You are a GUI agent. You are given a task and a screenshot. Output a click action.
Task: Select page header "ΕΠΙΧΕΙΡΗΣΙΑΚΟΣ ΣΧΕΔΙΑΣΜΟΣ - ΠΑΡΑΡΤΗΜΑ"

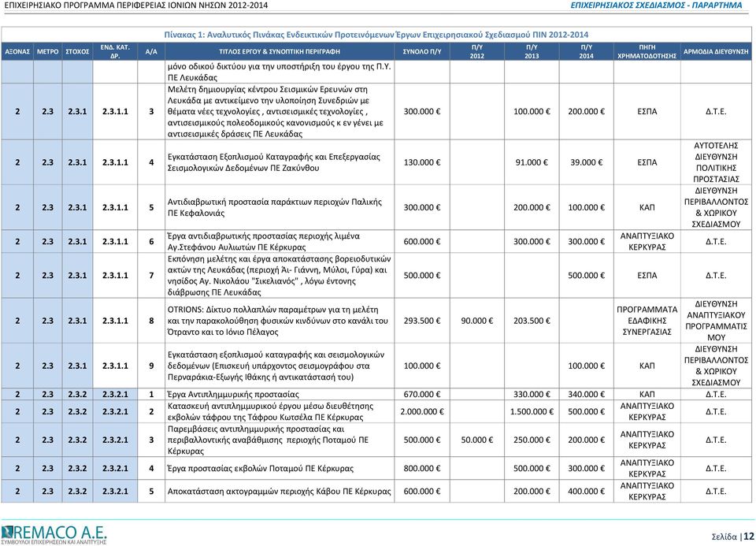click(x=656, y=6)
